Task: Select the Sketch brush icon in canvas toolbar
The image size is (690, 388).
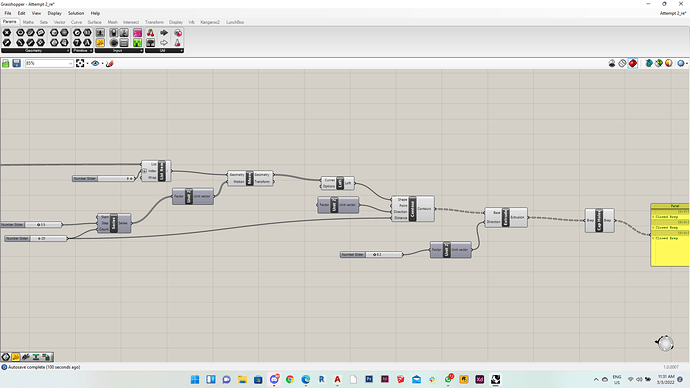Action: 110,63
